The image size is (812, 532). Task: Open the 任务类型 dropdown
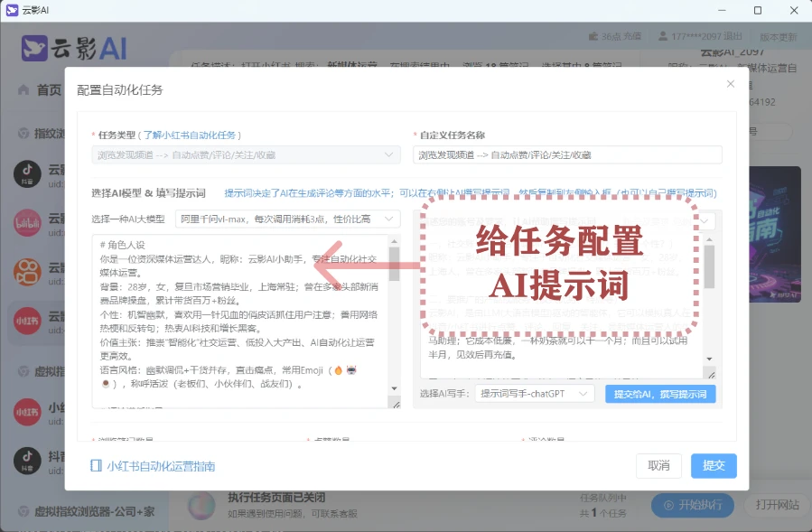point(246,154)
